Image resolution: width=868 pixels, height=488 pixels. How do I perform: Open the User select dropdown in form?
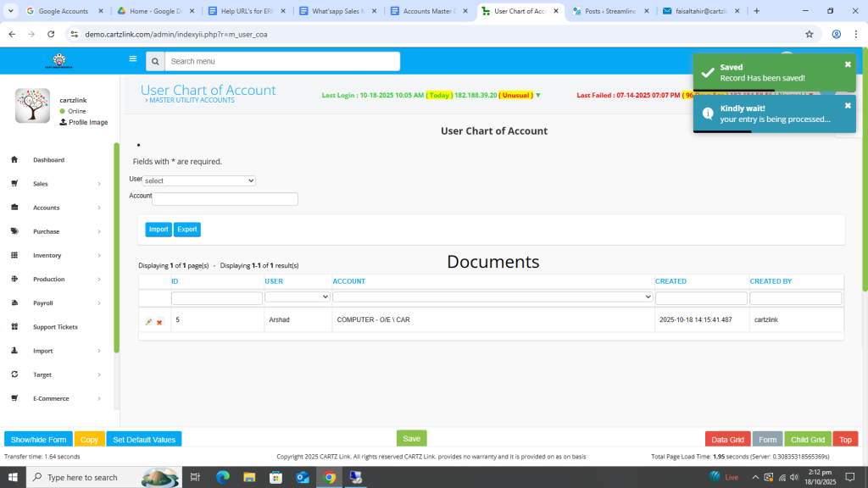point(198,180)
